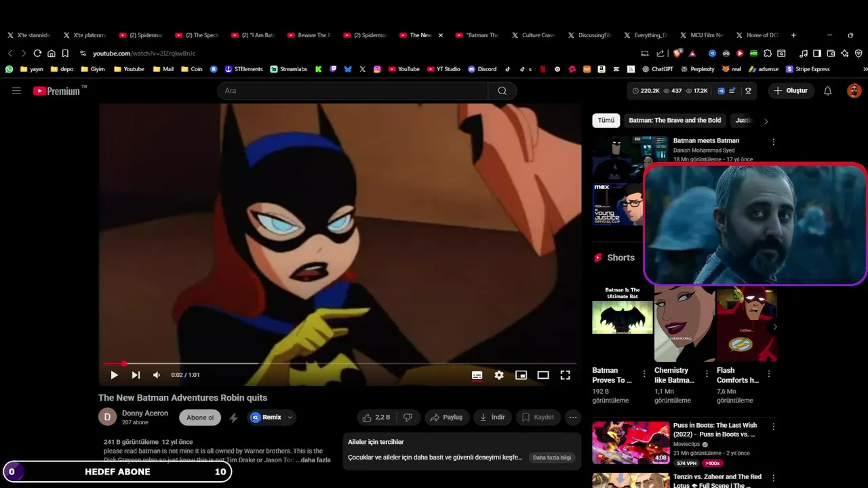
Task: Enter fullscreen mode
Action: [x=565, y=375]
